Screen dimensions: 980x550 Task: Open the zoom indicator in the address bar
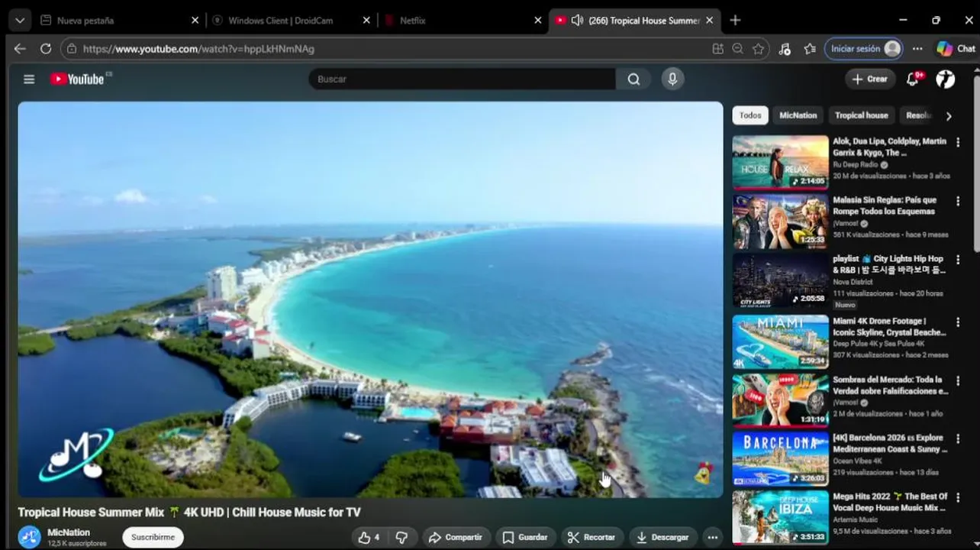(x=737, y=49)
